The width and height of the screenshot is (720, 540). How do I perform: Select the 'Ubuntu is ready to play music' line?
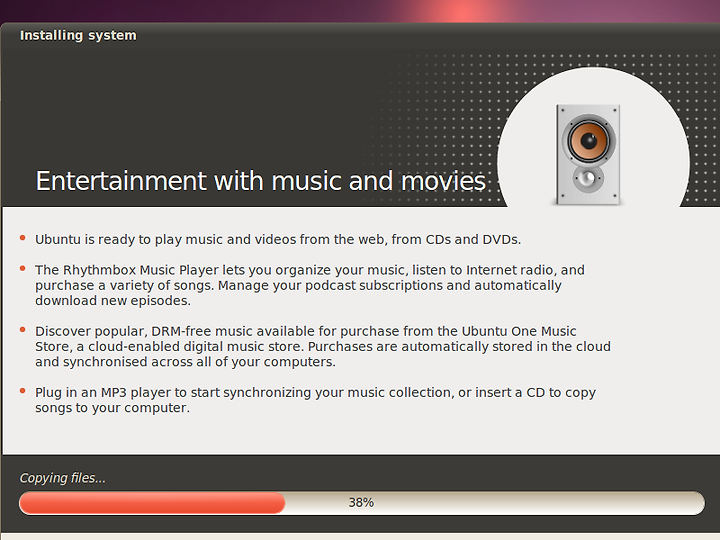278,240
